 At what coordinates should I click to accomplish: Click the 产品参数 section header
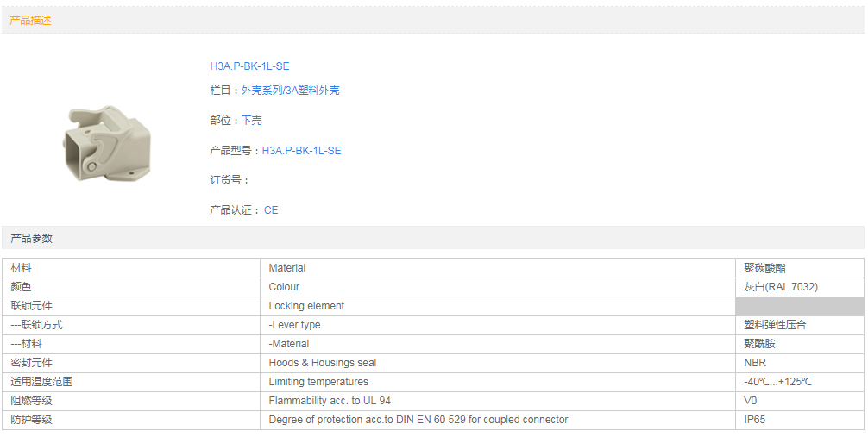point(31,239)
